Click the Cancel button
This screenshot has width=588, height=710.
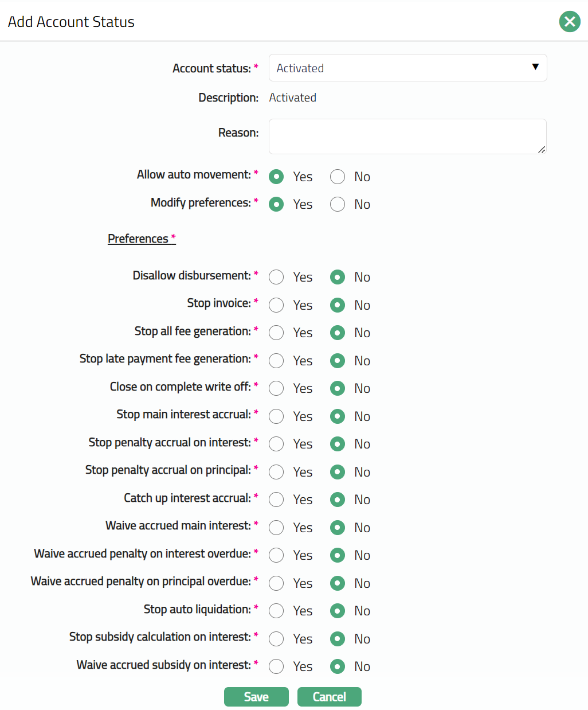(x=330, y=697)
